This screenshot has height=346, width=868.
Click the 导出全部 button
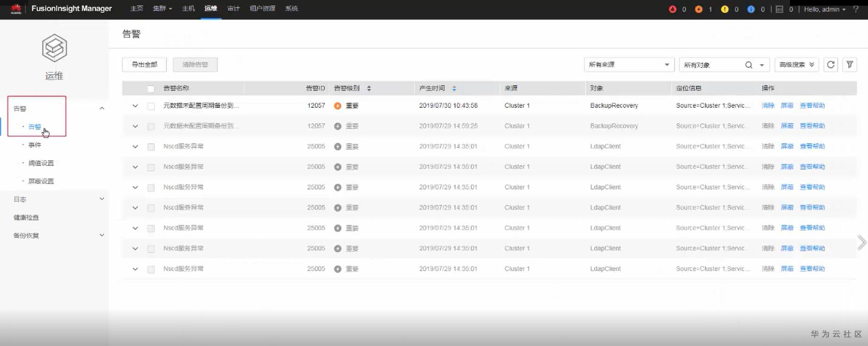[x=144, y=64]
